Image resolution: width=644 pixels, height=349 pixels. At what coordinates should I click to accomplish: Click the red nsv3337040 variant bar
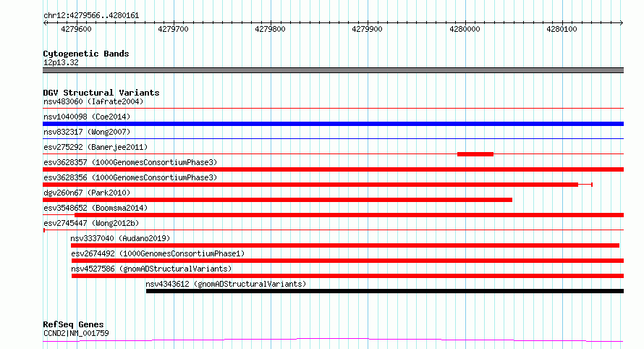tap(345, 245)
